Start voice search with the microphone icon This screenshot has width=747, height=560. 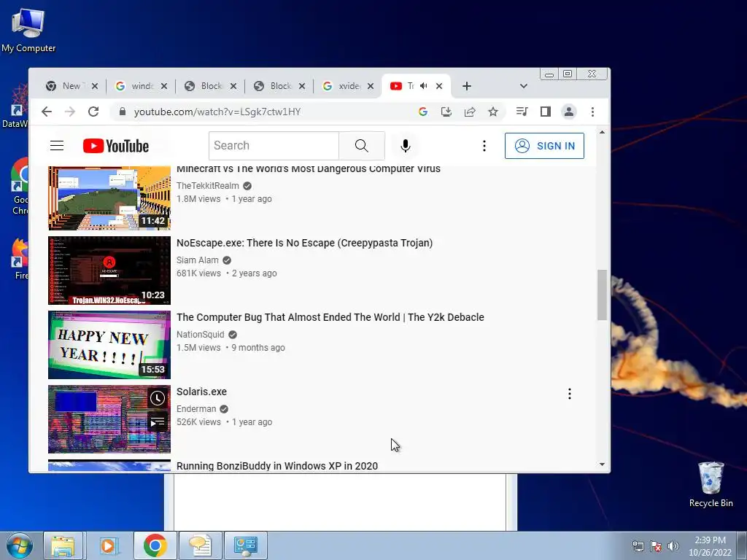406,146
